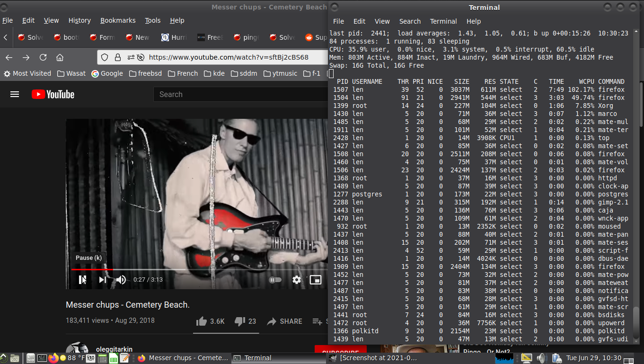View site security lock information

(118, 57)
